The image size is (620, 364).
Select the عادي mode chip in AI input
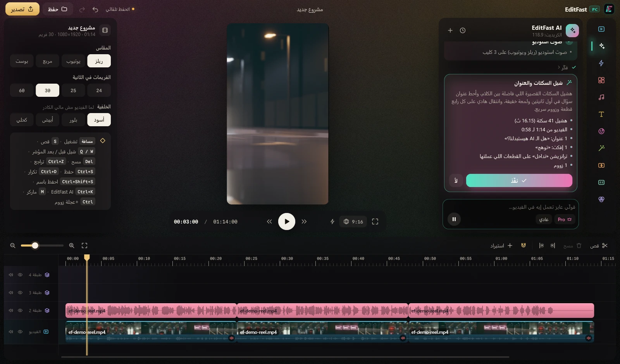pos(544,220)
